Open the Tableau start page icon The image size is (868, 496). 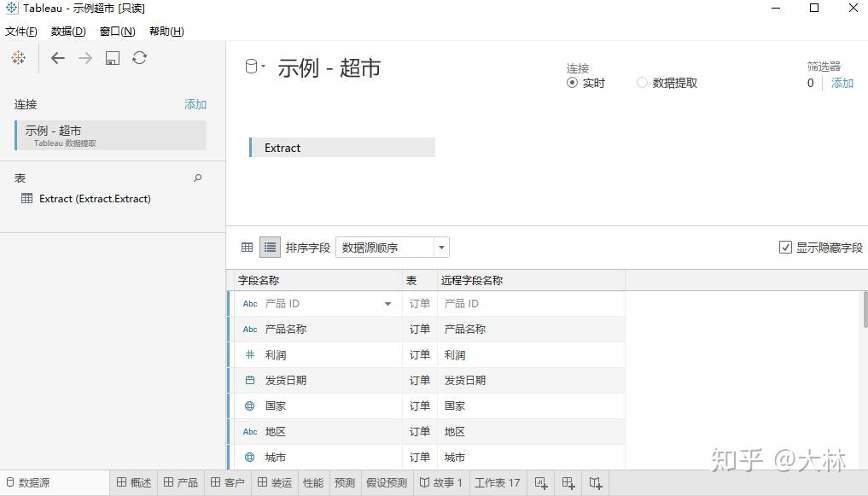tap(18, 57)
